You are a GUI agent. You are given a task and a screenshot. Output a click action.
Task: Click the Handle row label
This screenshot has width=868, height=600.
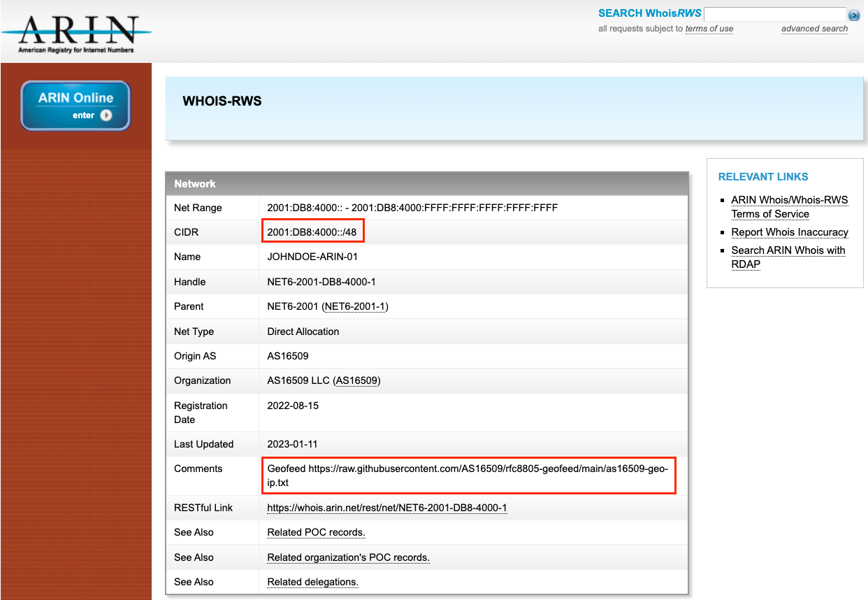[x=190, y=282]
